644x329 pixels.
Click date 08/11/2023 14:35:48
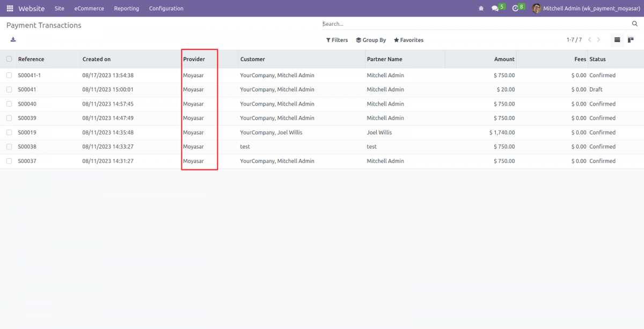[x=108, y=132]
